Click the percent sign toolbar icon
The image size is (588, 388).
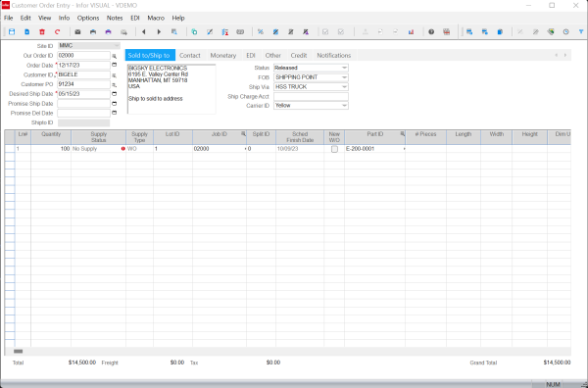[x=261, y=32]
